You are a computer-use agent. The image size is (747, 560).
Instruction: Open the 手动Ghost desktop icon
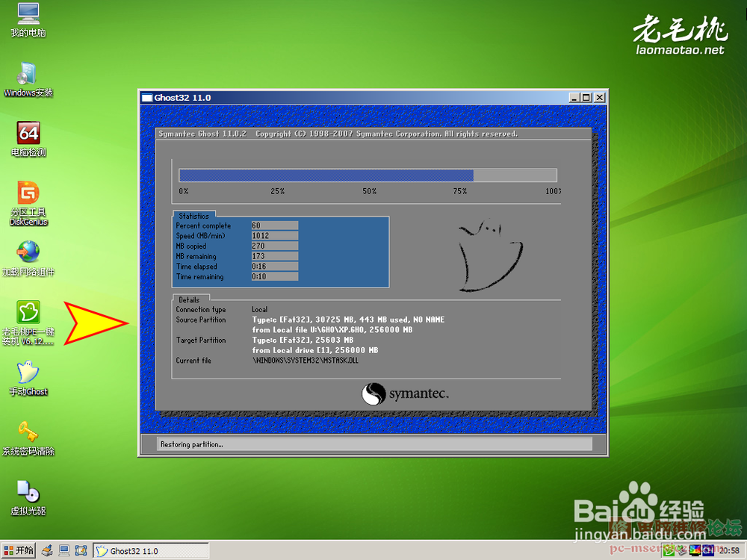pos(28,379)
